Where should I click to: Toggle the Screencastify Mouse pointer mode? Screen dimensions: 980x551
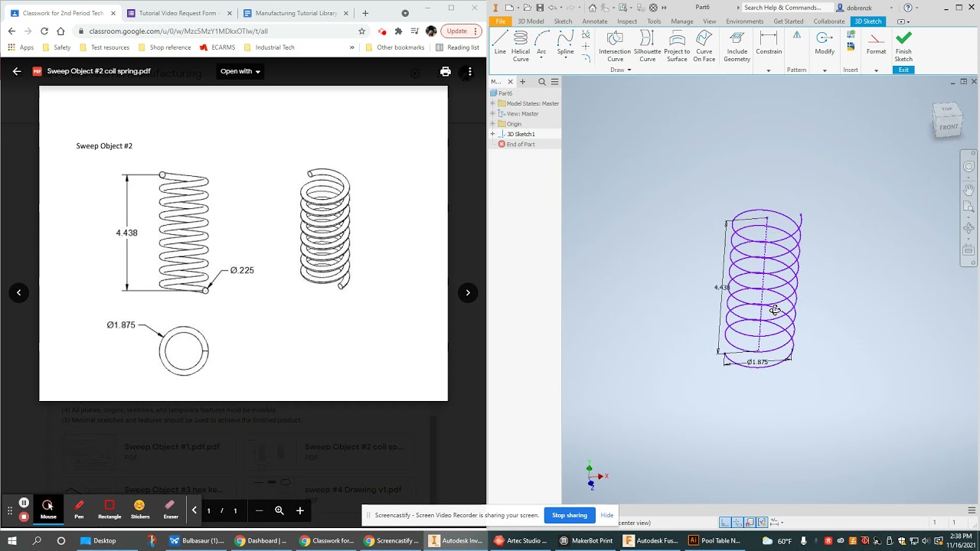(x=48, y=509)
